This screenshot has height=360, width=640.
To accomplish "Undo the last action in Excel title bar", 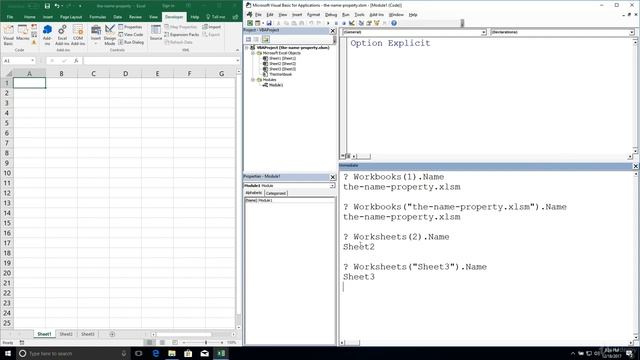I will pos(57,6).
